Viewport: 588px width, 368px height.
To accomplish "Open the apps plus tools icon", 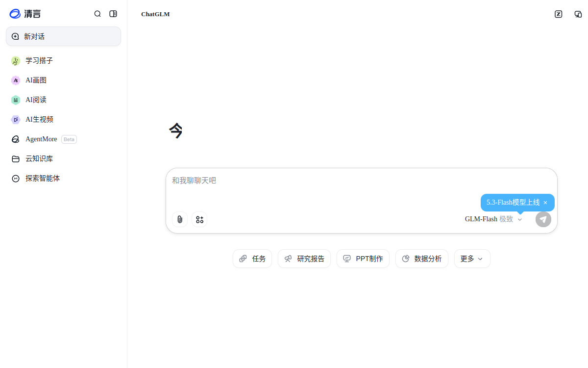I will tap(199, 219).
